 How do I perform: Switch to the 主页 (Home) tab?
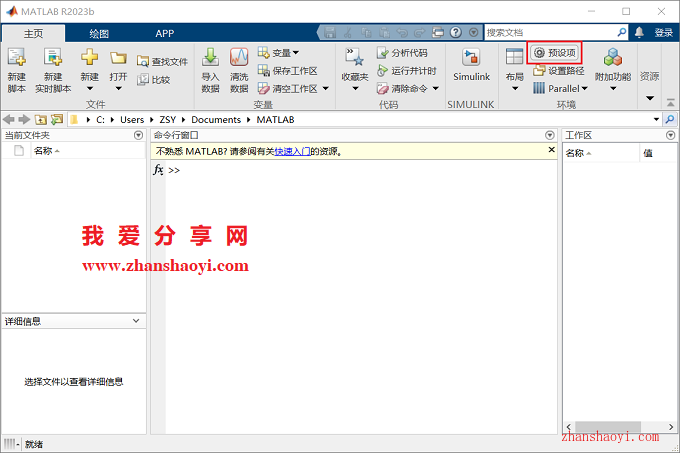tap(33, 33)
